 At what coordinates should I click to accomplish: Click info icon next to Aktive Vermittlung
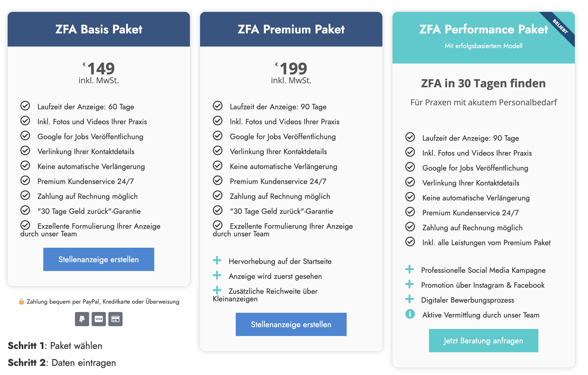pos(410,314)
